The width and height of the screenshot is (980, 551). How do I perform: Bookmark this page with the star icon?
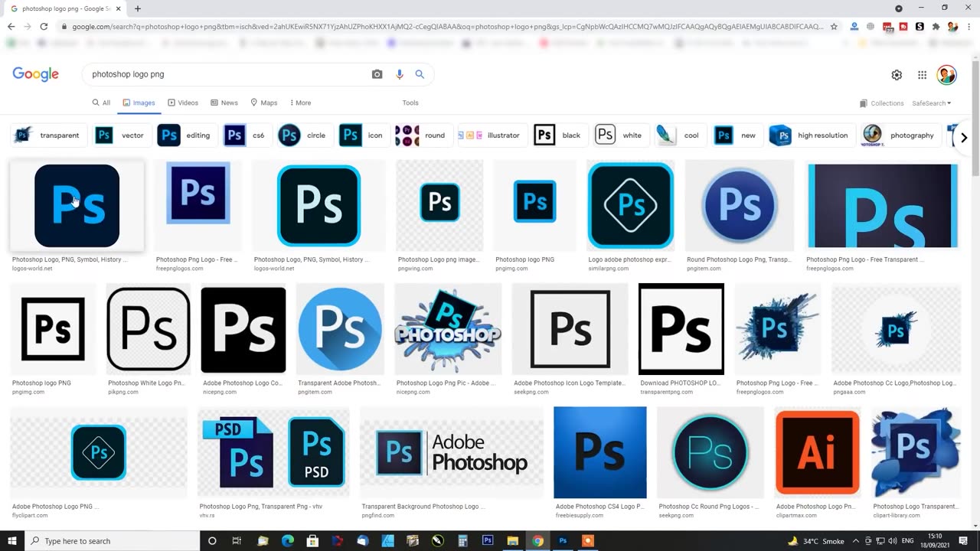834,27
